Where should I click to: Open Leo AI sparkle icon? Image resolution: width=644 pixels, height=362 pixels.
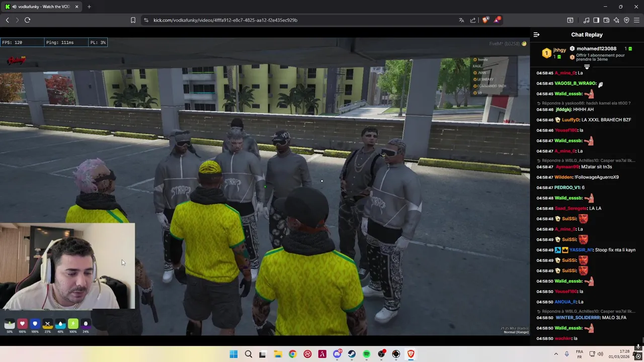click(x=616, y=20)
